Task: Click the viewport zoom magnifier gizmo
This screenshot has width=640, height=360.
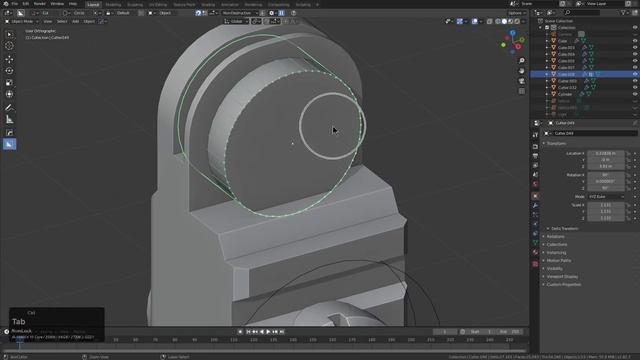Action: tap(522, 60)
